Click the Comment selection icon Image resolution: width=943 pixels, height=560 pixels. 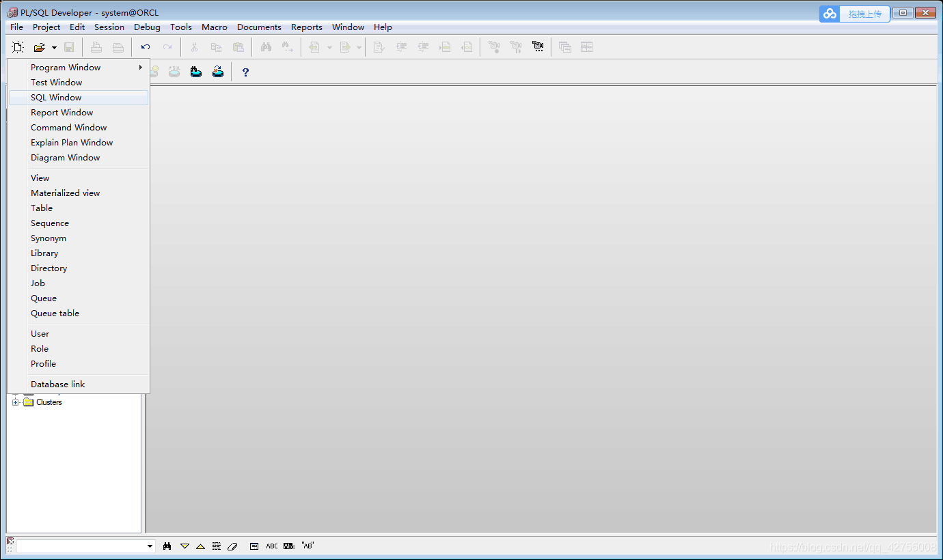pyautogui.click(x=445, y=47)
